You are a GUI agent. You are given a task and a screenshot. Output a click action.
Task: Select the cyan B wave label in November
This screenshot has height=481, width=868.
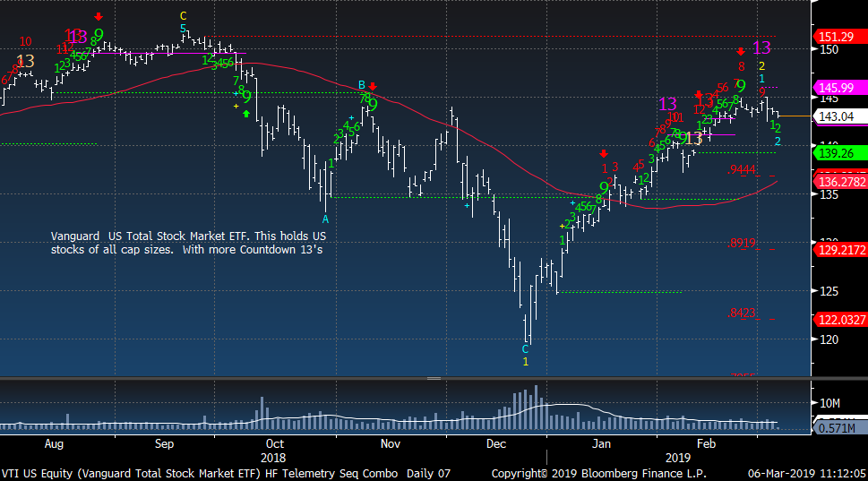pos(362,85)
